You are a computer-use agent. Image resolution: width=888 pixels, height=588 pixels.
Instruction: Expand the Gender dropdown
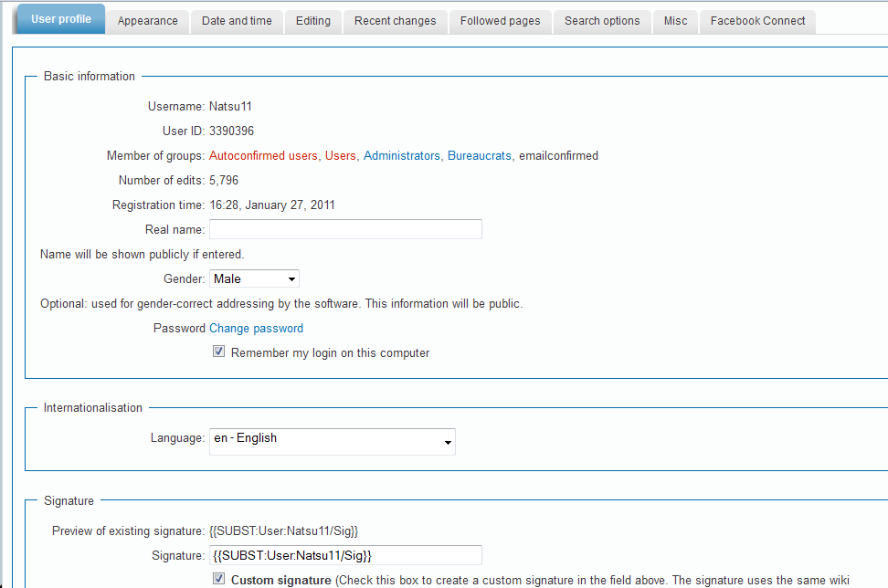click(x=255, y=279)
